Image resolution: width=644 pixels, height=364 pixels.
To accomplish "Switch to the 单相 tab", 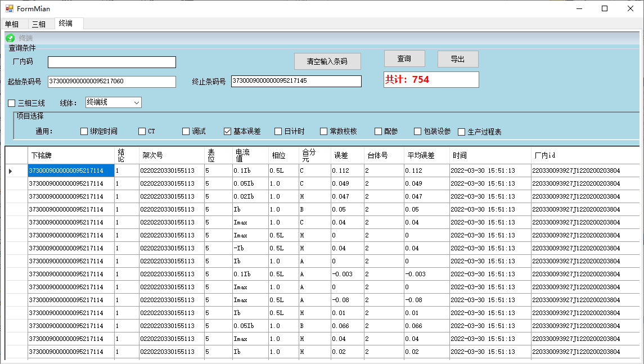I will pos(12,24).
